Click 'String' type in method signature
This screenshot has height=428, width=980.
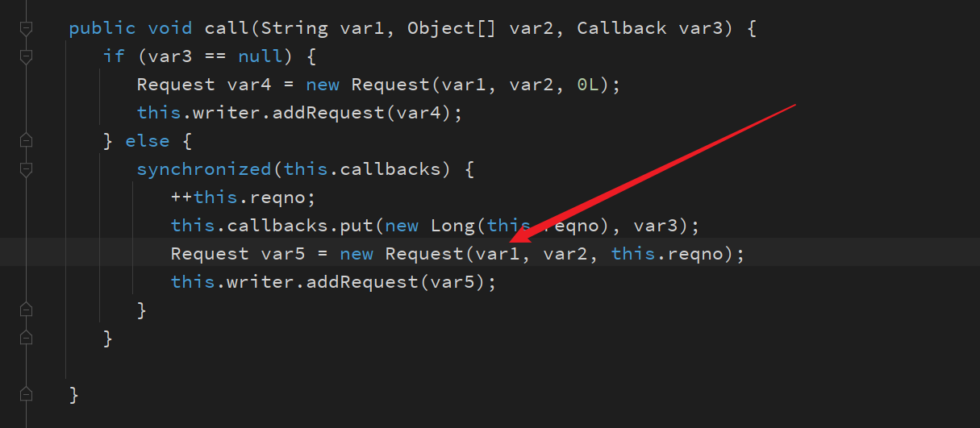(x=294, y=28)
